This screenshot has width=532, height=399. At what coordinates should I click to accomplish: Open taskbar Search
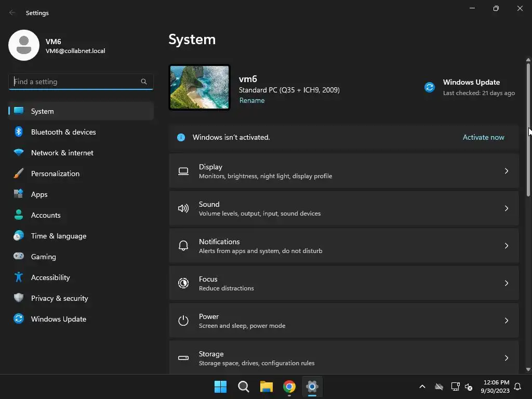(243, 387)
